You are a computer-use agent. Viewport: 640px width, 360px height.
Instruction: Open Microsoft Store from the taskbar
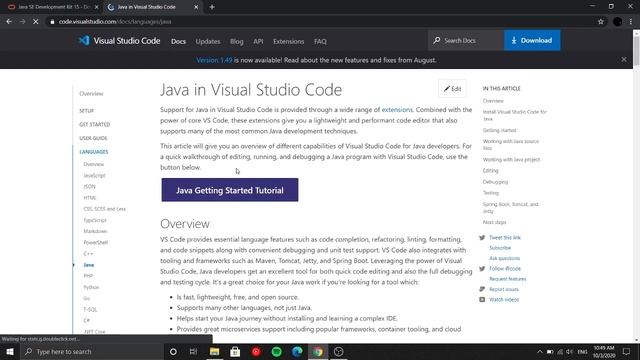235,351
